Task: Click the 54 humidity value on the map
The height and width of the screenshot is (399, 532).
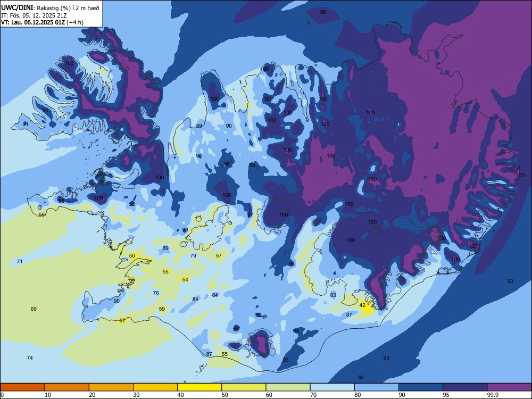Action: pyautogui.click(x=185, y=280)
